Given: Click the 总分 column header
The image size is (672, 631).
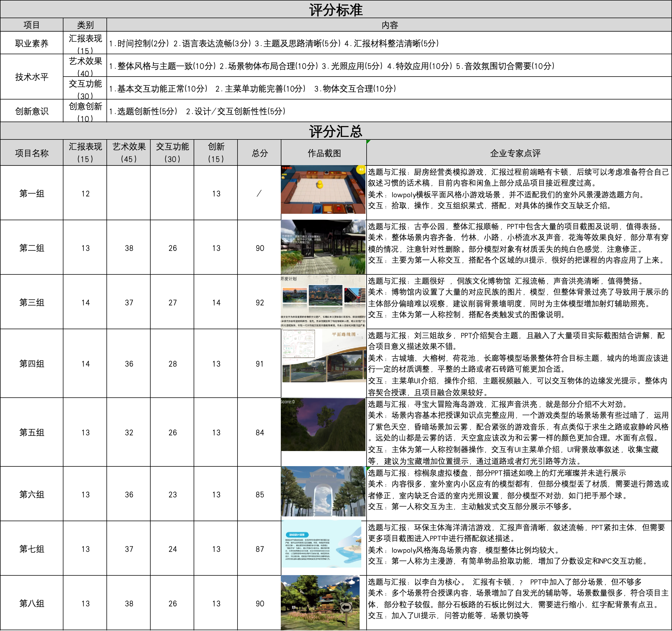Looking at the screenshot, I should point(259,153).
